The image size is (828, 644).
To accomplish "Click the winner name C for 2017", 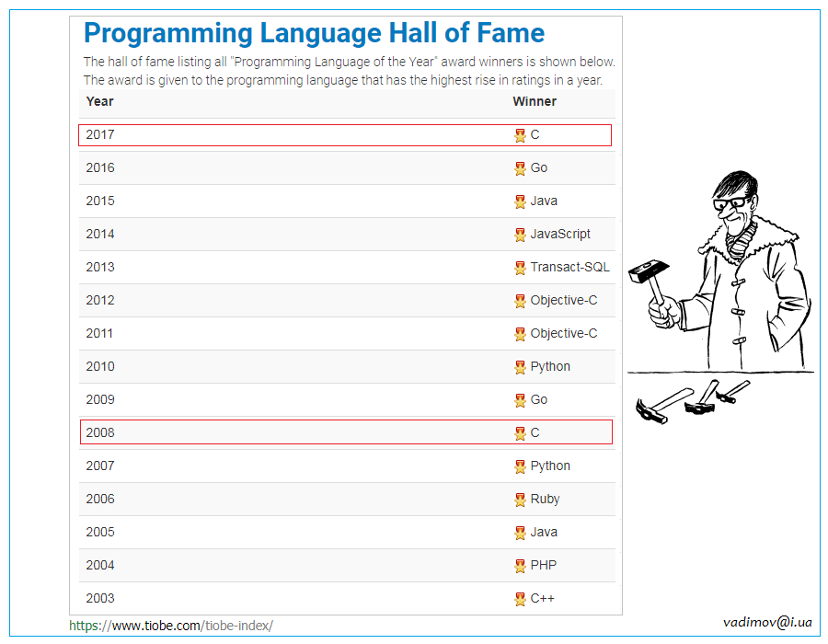I will point(535,134).
